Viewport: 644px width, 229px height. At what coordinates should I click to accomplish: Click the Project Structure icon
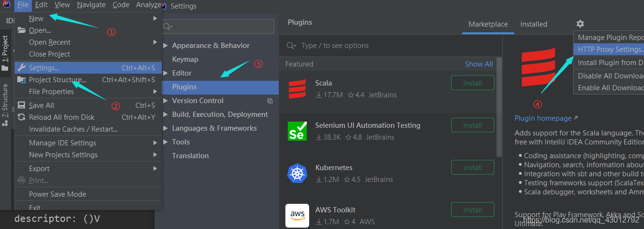pos(21,80)
